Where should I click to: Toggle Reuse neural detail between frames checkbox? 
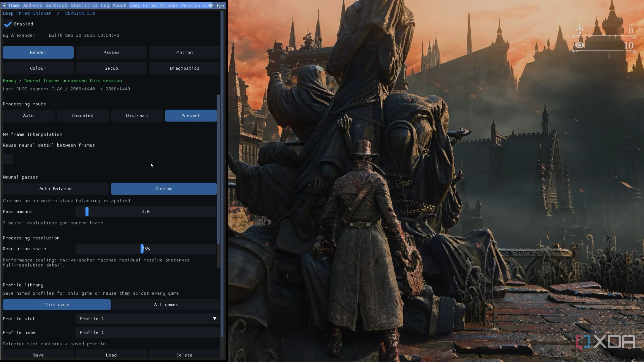point(8,159)
